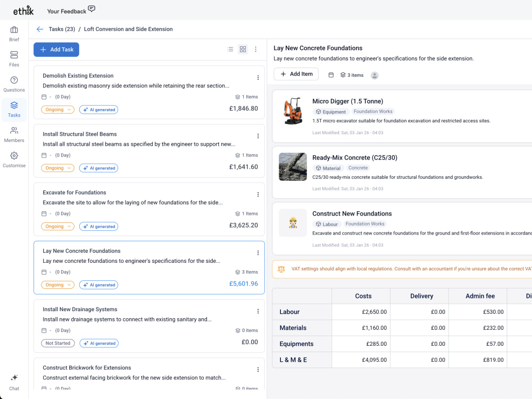Select the Micro Digger (1.5 Tonne) item title

pyautogui.click(x=348, y=101)
